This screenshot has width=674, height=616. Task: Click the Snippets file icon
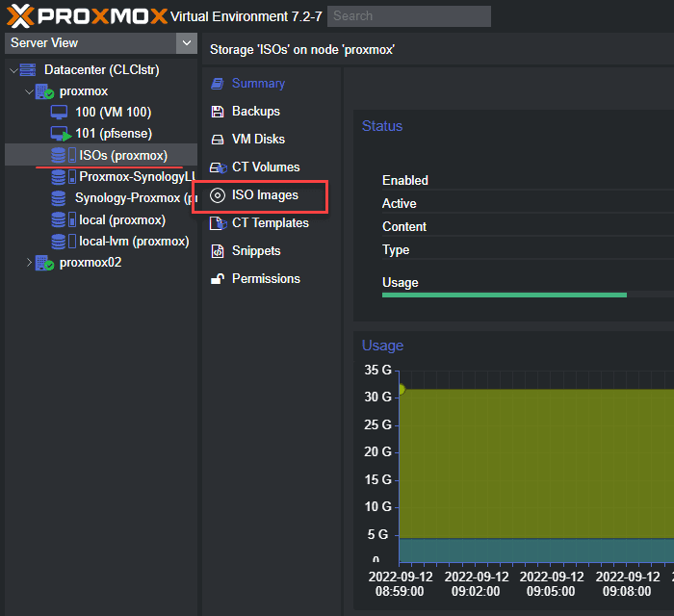click(218, 251)
